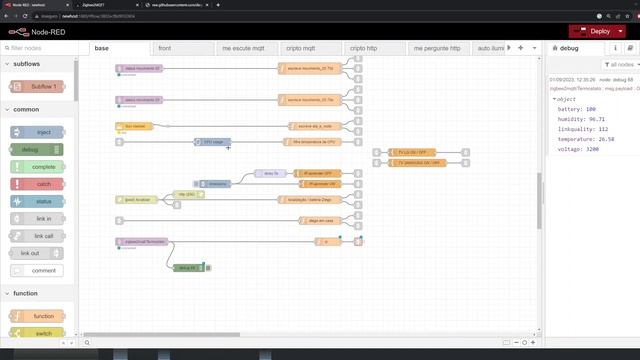This screenshot has width=640, height=360.
Task: Open the me pergunte http tab
Action: (438, 48)
